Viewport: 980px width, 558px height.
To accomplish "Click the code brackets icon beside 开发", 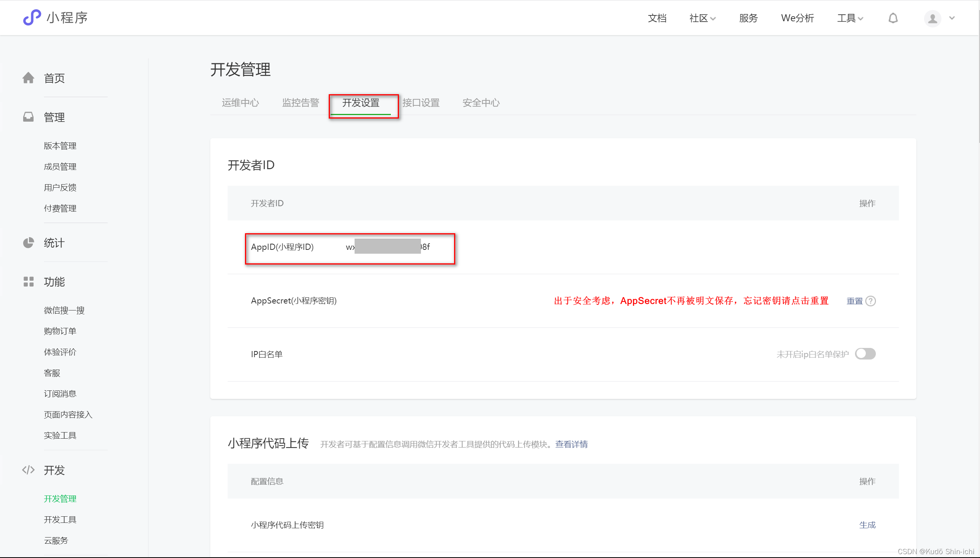I will [x=28, y=470].
